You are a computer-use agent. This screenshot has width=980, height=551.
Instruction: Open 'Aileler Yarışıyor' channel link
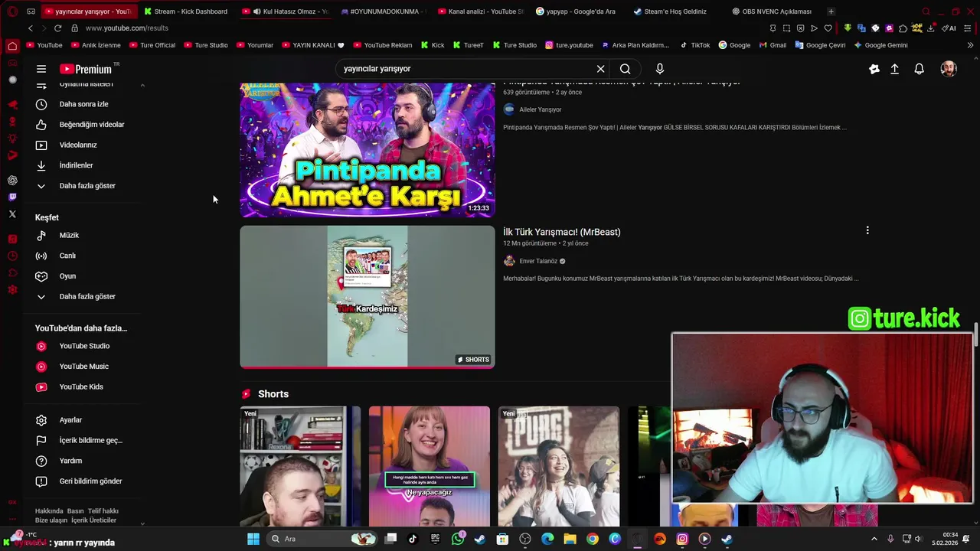click(x=540, y=109)
